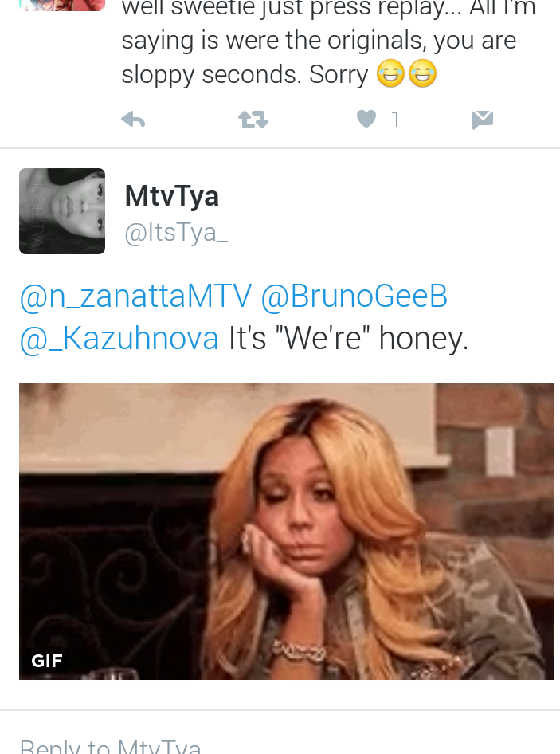This screenshot has height=754, width=560.
Task: Like the top tweet with the heart
Action: pyautogui.click(x=366, y=119)
